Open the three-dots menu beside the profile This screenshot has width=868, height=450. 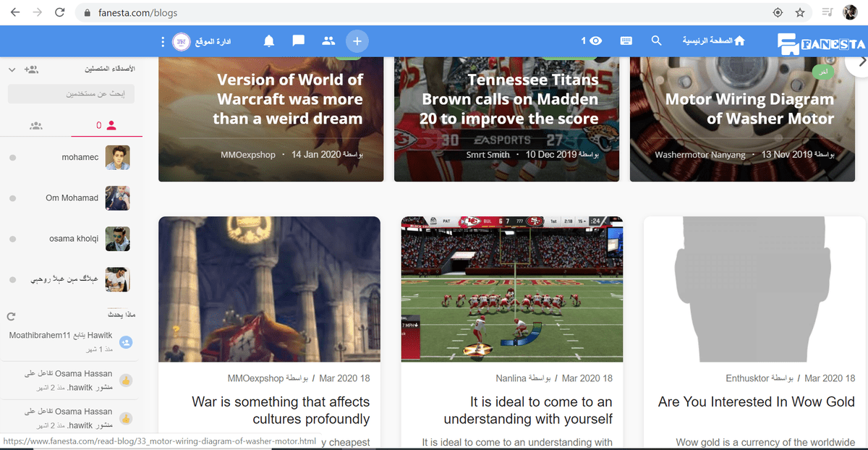tap(163, 42)
